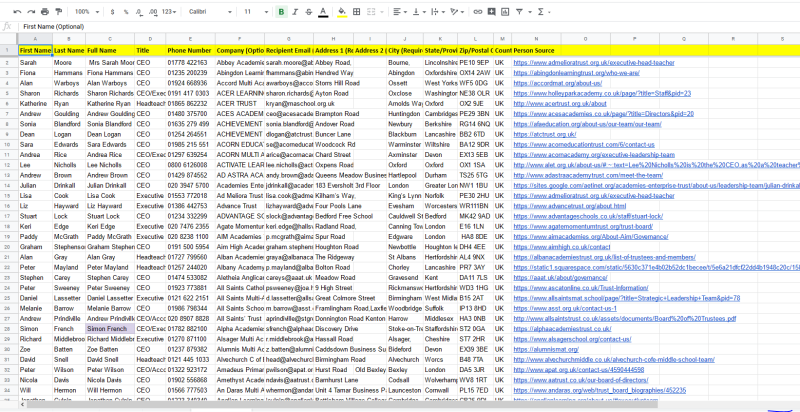Insert a link via toolbar icon
800x412 pixels.
[478, 12]
